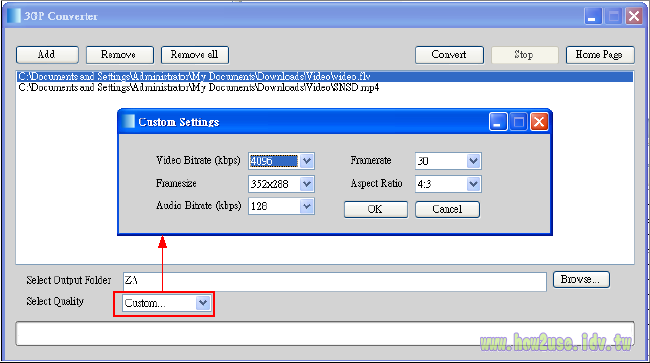This screenshot has width=650, height=363.
Task: Click the disabled Stop button
Action: click(525, 55)
